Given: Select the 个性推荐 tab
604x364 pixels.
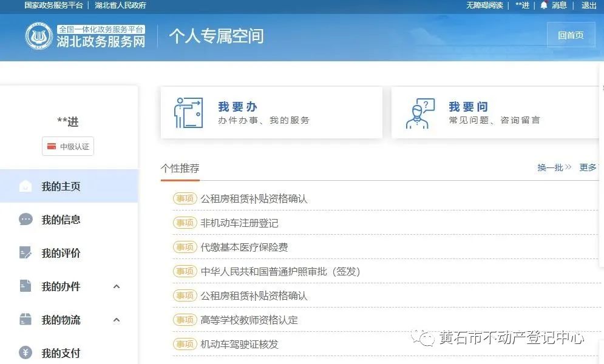Looking at the screenshot, I should coord(180,169).
